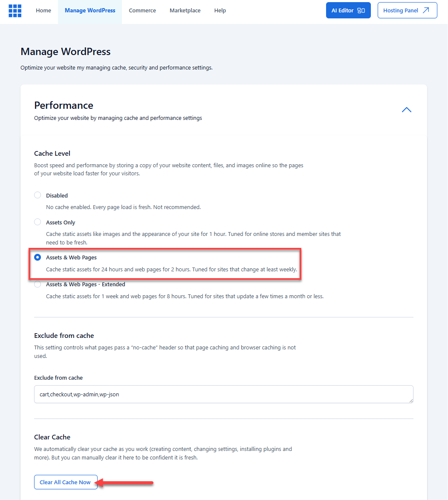448x500 pixels.
Task: Go to the Home tab
Action: coord(43,10)
